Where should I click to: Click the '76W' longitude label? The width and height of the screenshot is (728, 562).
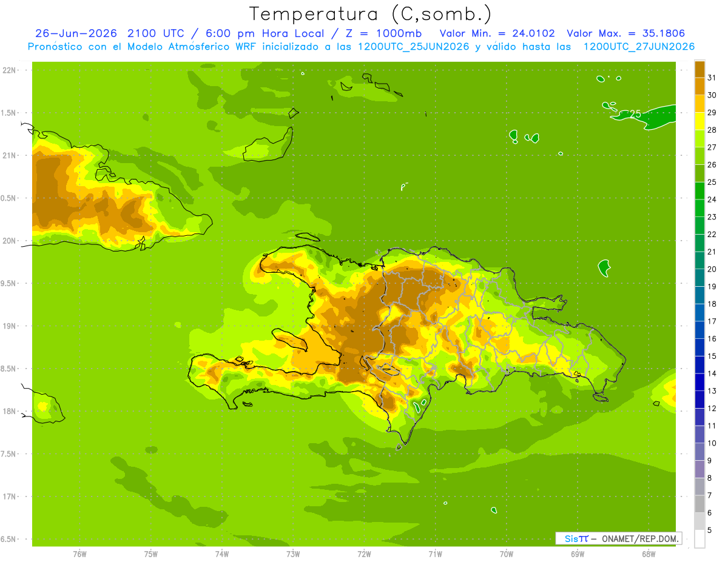tap(79, 554)
